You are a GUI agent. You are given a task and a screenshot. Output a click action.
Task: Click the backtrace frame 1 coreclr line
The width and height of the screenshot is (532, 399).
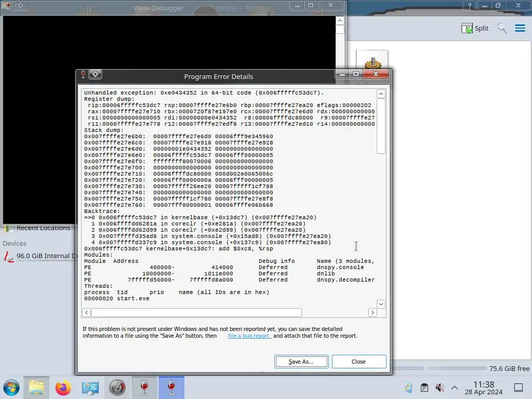coord(198,224)
